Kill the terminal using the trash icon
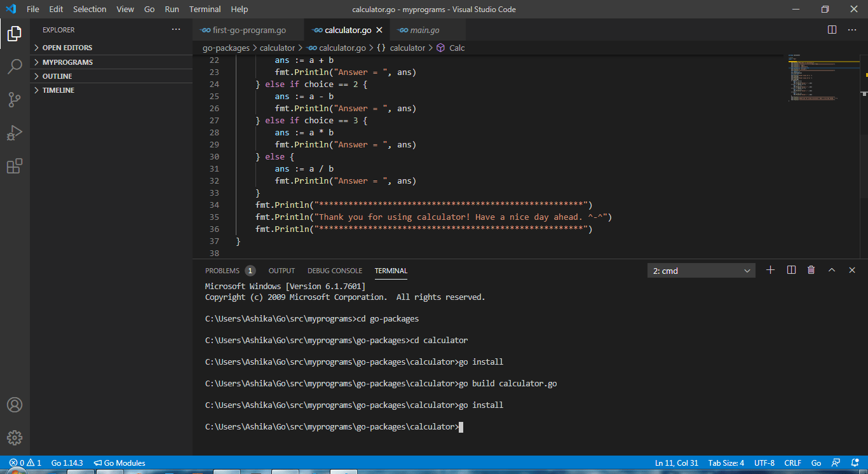868x474 pixels. pos(811,269)
